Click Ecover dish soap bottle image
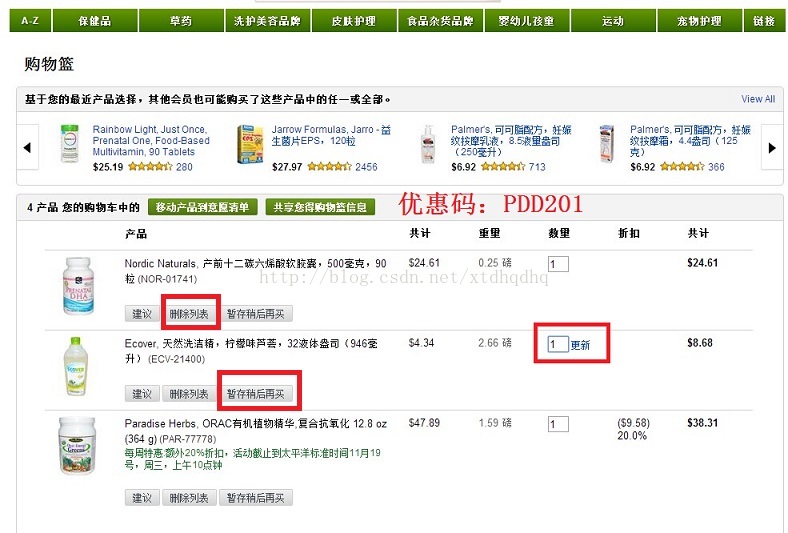Screen dimensions: 788x533 coord(76,366)
